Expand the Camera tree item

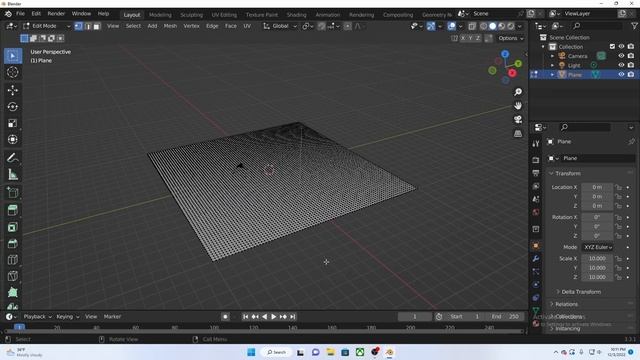pyautogui.click(x=552, y=56)
